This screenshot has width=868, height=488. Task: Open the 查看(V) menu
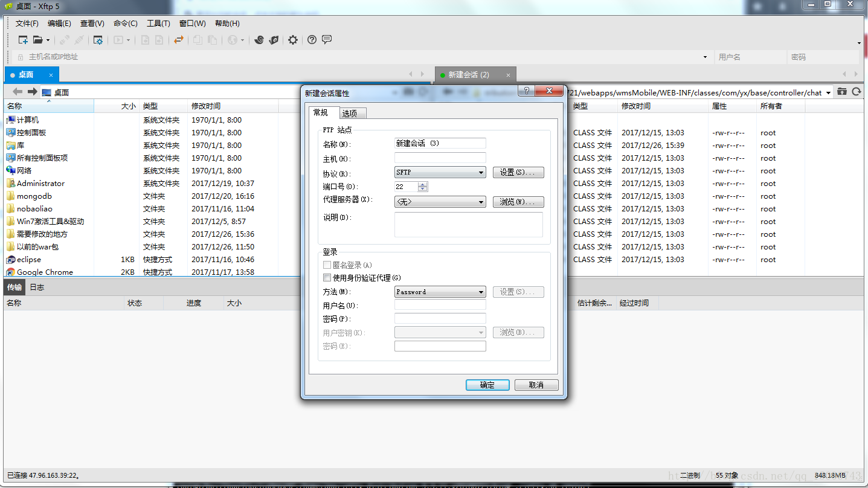[92, 24]
